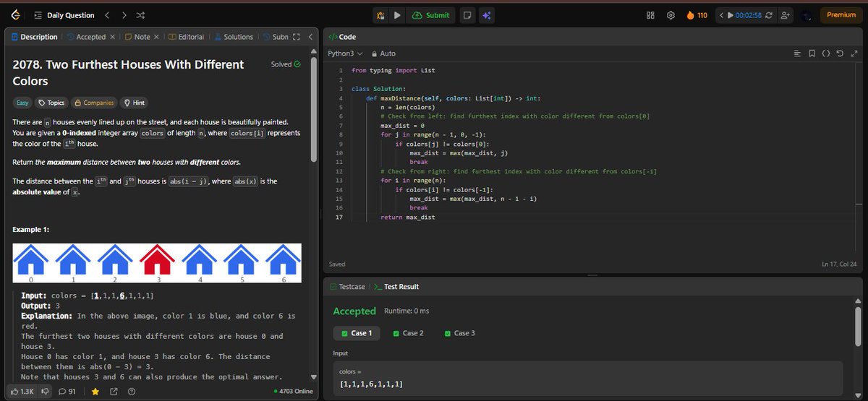
Task: Pick a random question with shuffle icon
Action: point(140,15)
